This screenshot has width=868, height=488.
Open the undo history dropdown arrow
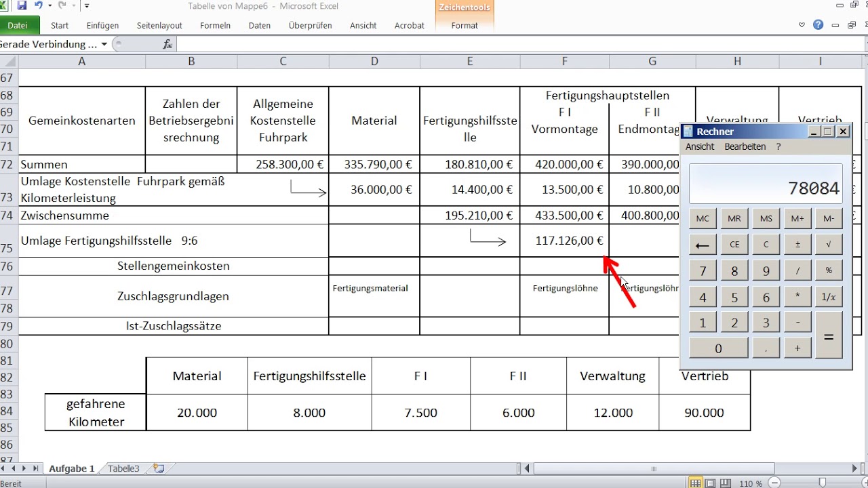click(50, 6)
